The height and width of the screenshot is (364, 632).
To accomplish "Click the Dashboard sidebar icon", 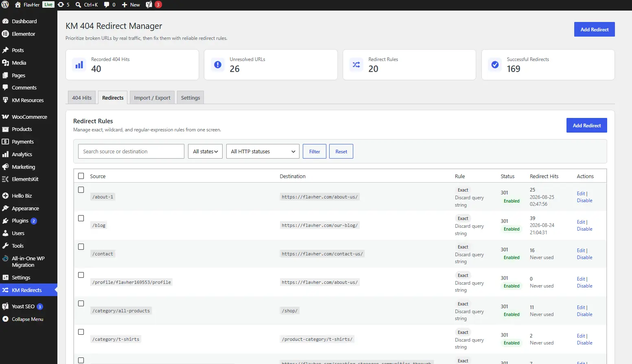I will point(5,21).
